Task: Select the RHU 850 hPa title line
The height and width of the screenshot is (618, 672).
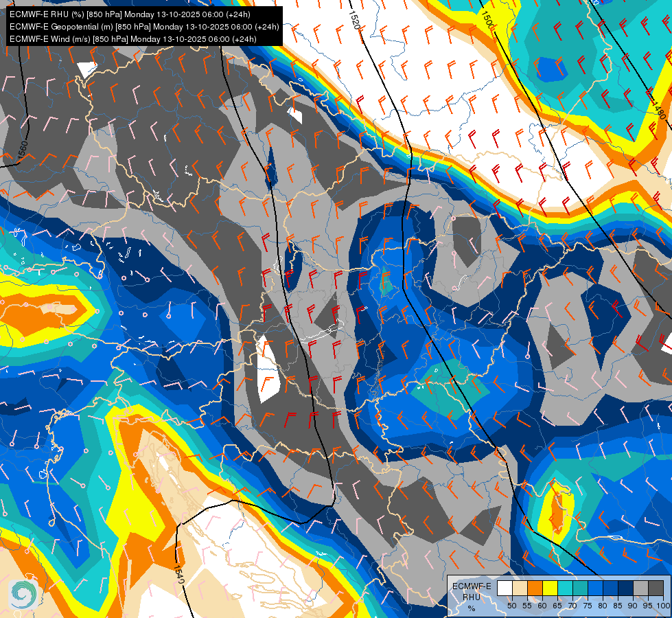Action: 130,14
